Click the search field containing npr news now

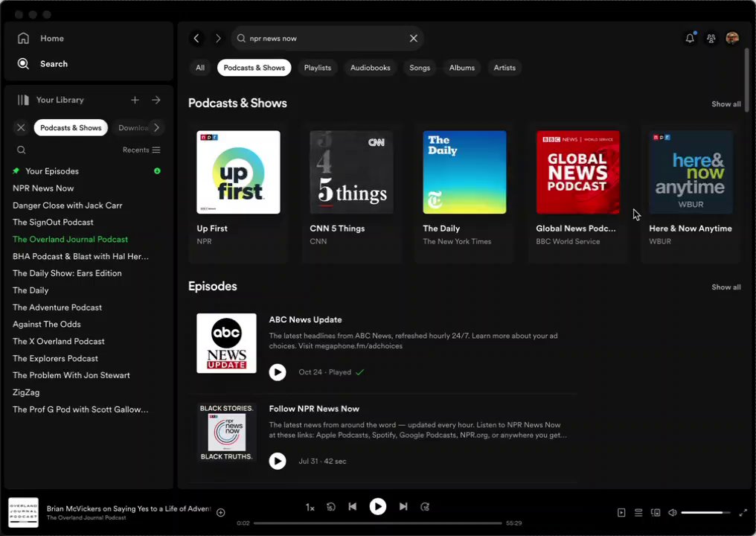[327, 38]
